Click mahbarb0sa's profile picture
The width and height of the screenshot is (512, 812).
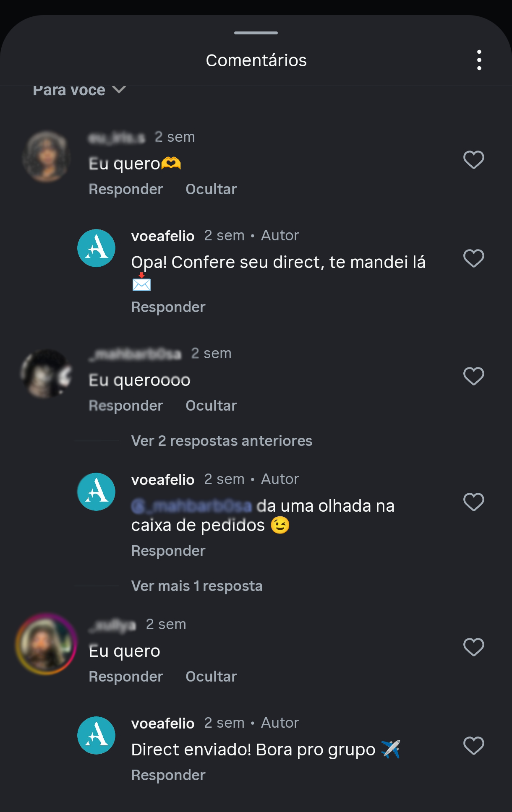[x=47, y=374]
